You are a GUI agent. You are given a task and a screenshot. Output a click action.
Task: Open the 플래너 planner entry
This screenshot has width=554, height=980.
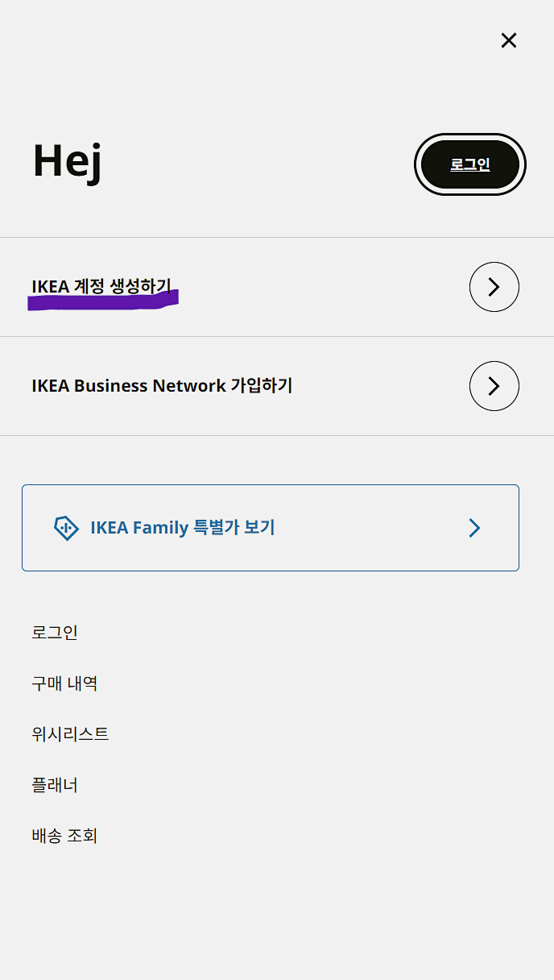(x=53, y=785)
